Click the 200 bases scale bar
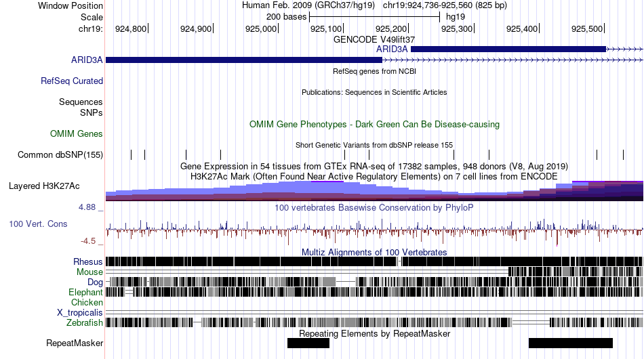 point(375,17)
